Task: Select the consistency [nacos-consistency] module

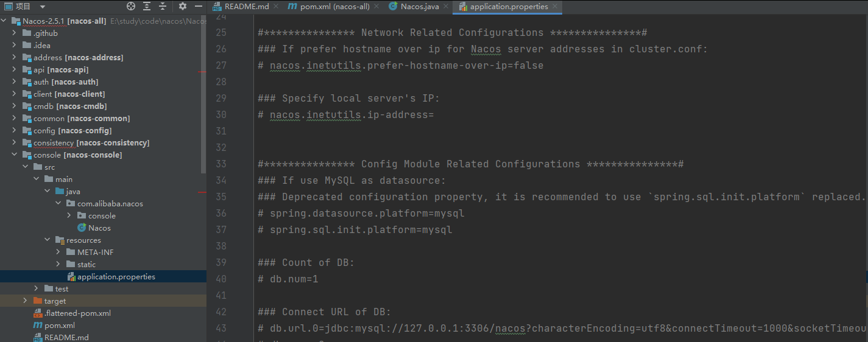Action: click(x=91, y=143)
